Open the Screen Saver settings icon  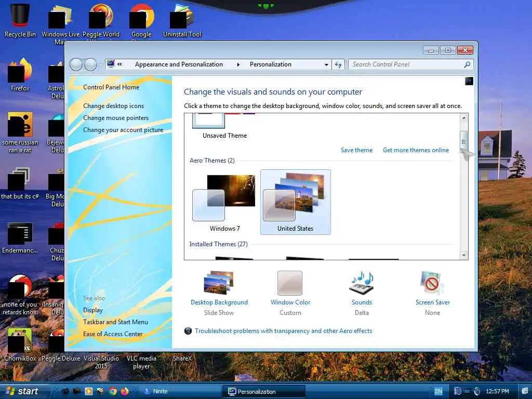432,282
